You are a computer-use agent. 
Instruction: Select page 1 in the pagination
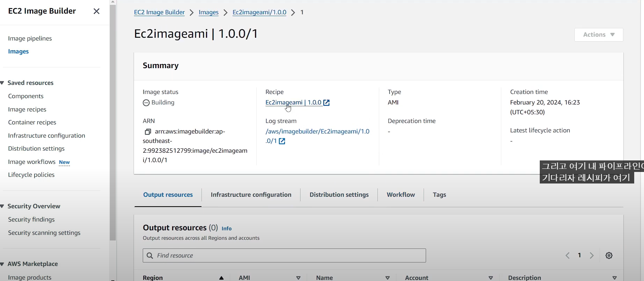coord(580,255)
